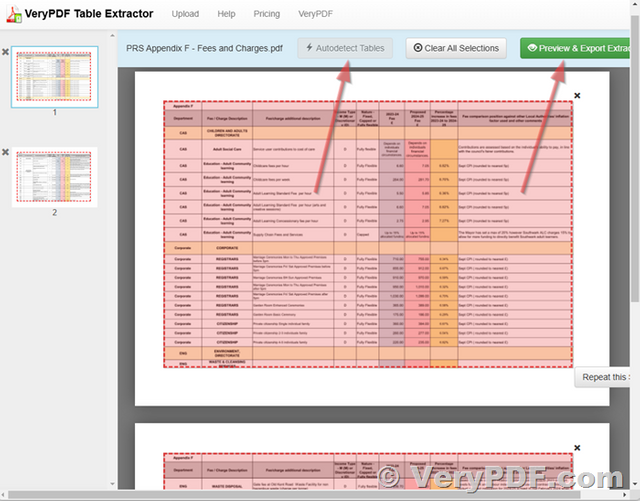Image resolution: width=640 pixels, height=501 pixels.
Task: Click the horizontal scrollbar right arrow
Action: coord(625,495)
